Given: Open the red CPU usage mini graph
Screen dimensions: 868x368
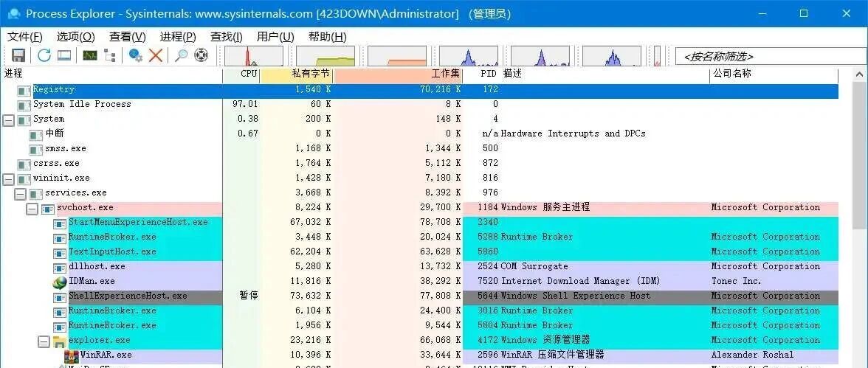Looking at the screenshot, I should tap(254, 56).
